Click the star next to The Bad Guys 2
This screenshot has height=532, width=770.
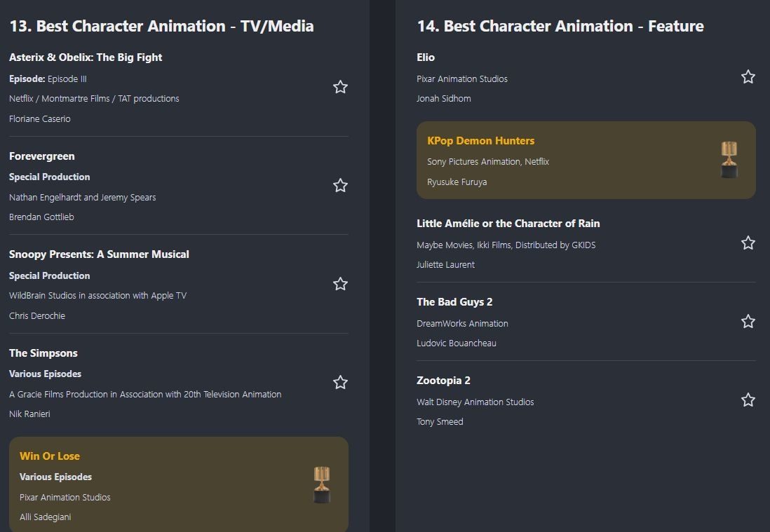tap(748, 322)
